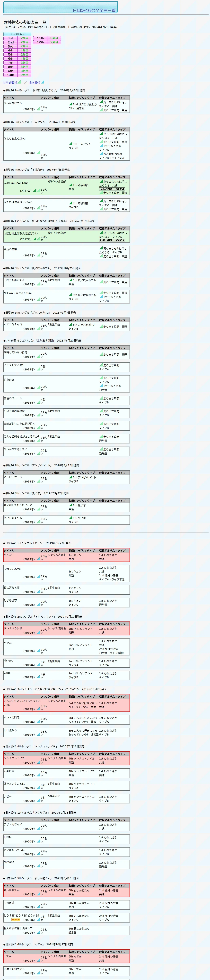Open the 日向坂46 link below navigation table

[x=35, y=82]
